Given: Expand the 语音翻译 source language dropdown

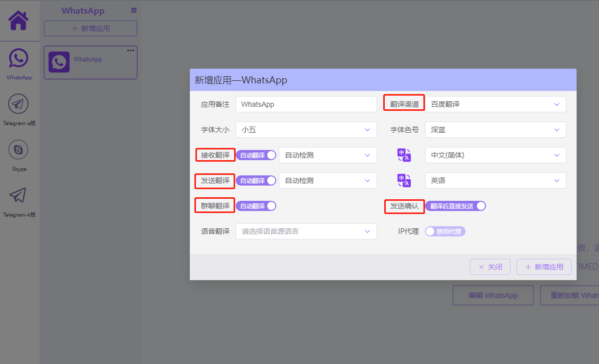Looking at the screenshot, I should coord(306,231).
